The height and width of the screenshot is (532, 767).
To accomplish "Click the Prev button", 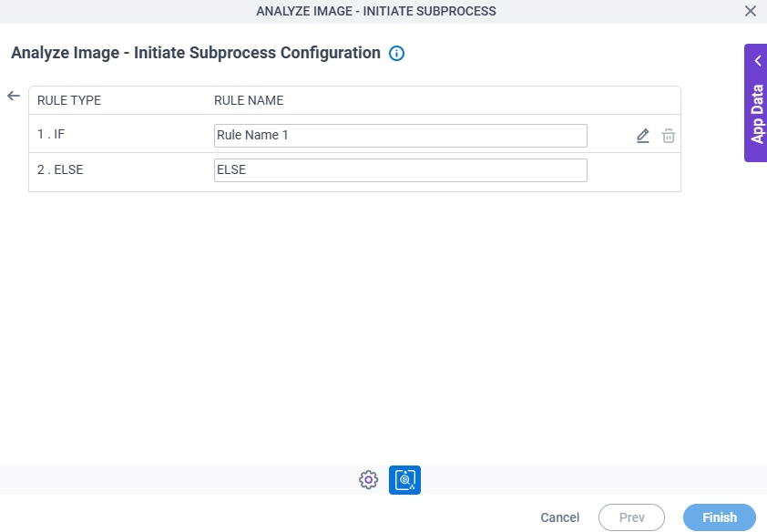I will pos(631,517).
